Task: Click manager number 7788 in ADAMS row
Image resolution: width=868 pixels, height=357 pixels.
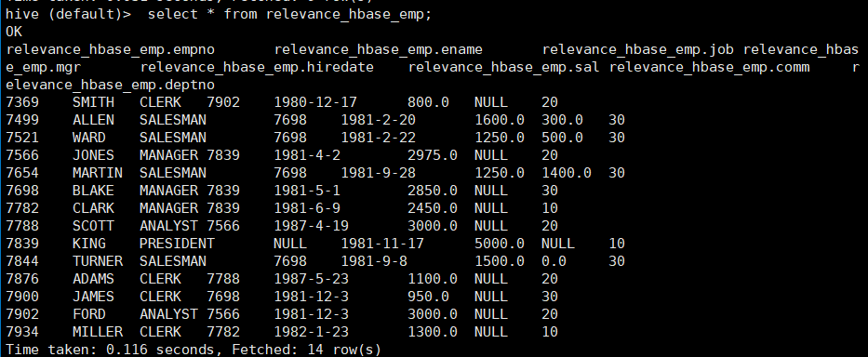Action: (223, 278)
